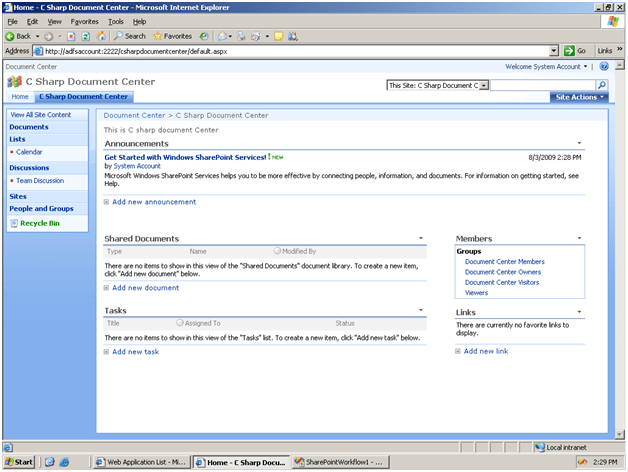
Task: Open Document Center Members group link
Action: pos(504,261)
